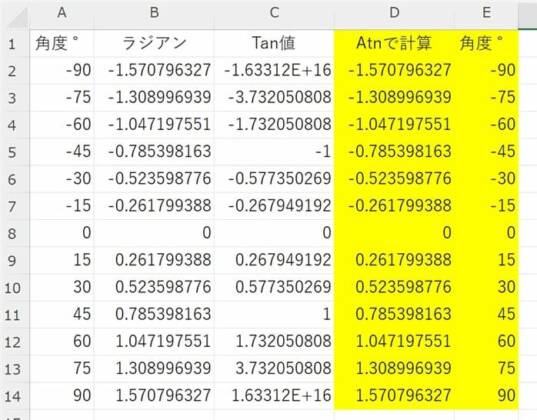Click cell B6 with -0.523598776
This screenshot has width=537, height=420.
pyautogui.click(x=154, y=179)
